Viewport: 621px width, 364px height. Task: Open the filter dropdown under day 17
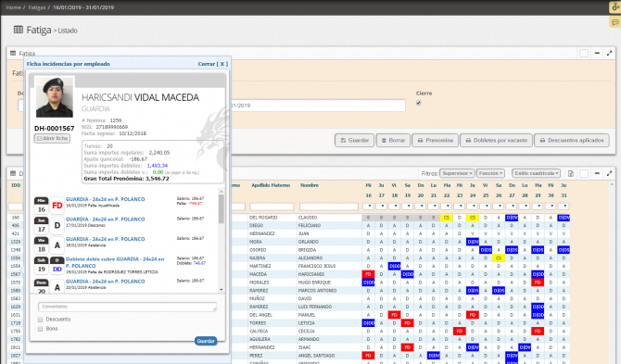pyautogui.click(x=381, y=207)
